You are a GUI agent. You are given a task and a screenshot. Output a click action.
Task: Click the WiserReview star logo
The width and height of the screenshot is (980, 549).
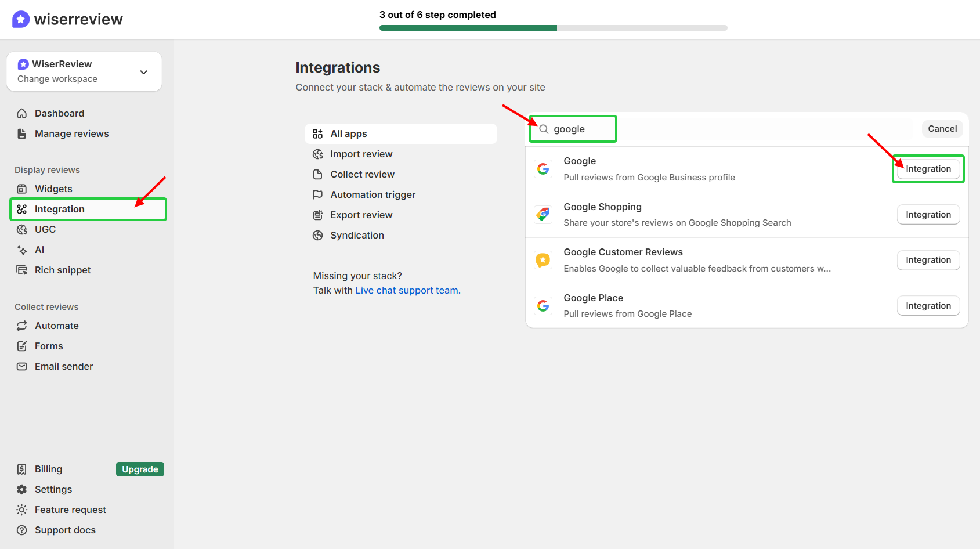coord(21,19)
